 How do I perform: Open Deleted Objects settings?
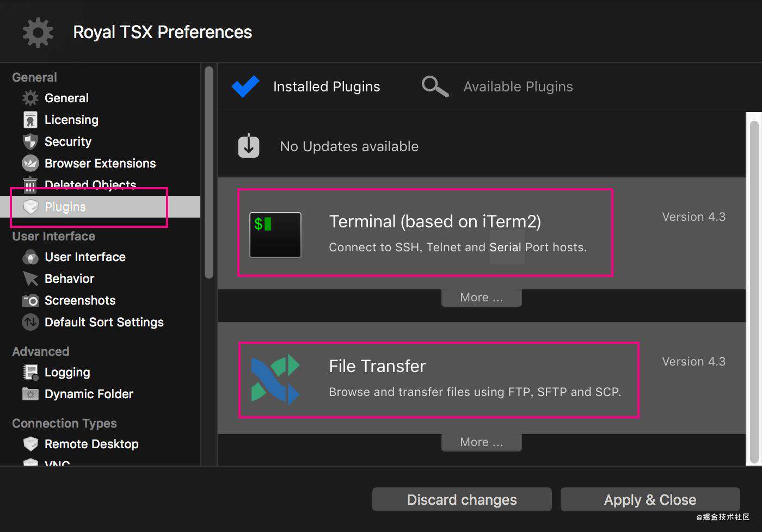(x=90, y=185)
